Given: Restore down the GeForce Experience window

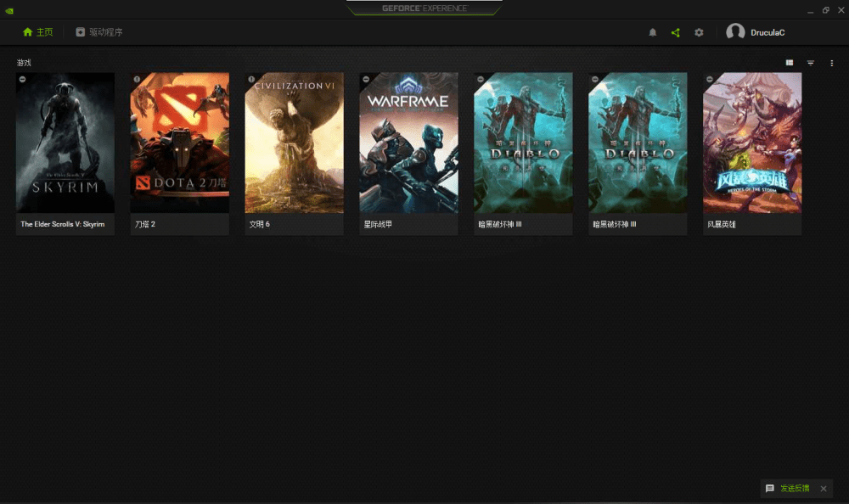Looking at the screenshot, I should [826, 10].
